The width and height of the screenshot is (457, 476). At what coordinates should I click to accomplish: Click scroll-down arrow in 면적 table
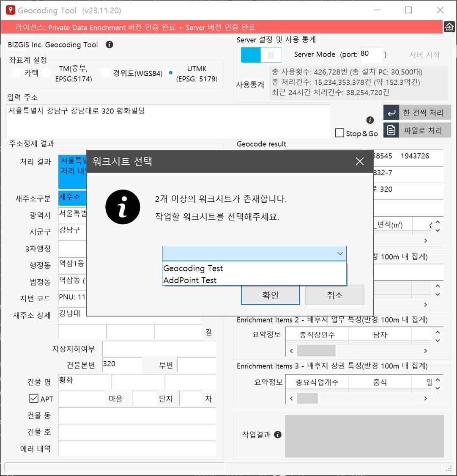coord(438,231)
